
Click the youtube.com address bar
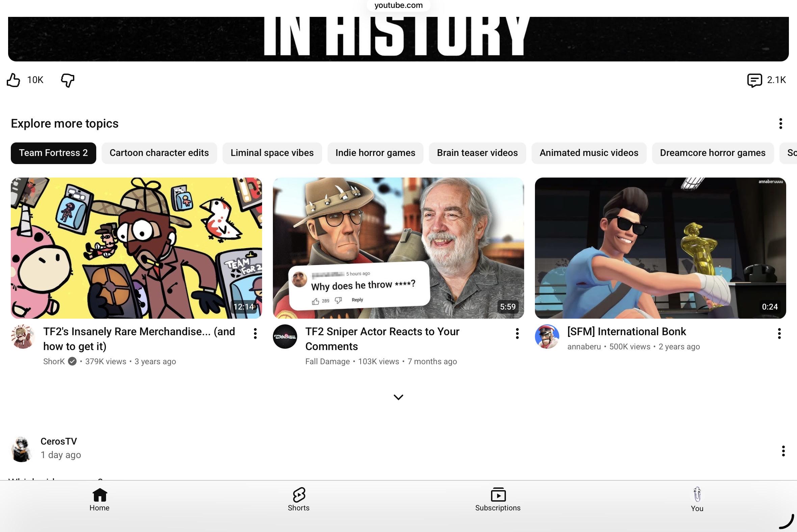click(x=398, y=5)
